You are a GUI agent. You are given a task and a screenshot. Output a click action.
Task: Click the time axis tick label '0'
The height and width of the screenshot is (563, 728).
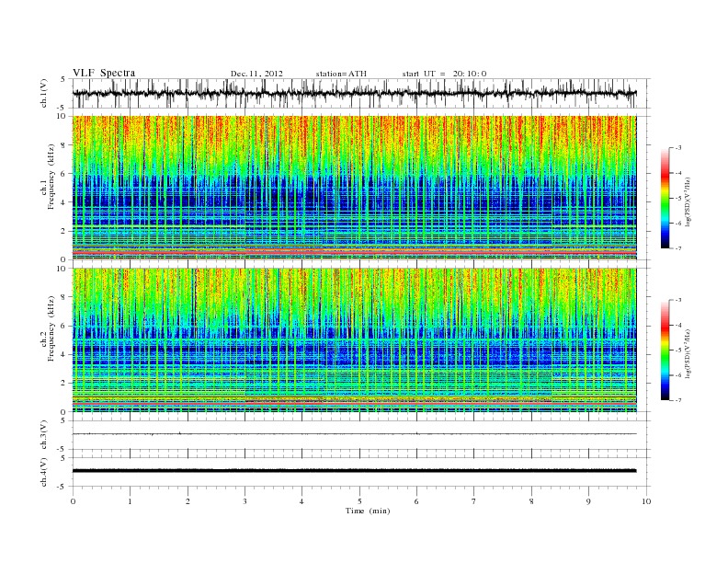73,501
